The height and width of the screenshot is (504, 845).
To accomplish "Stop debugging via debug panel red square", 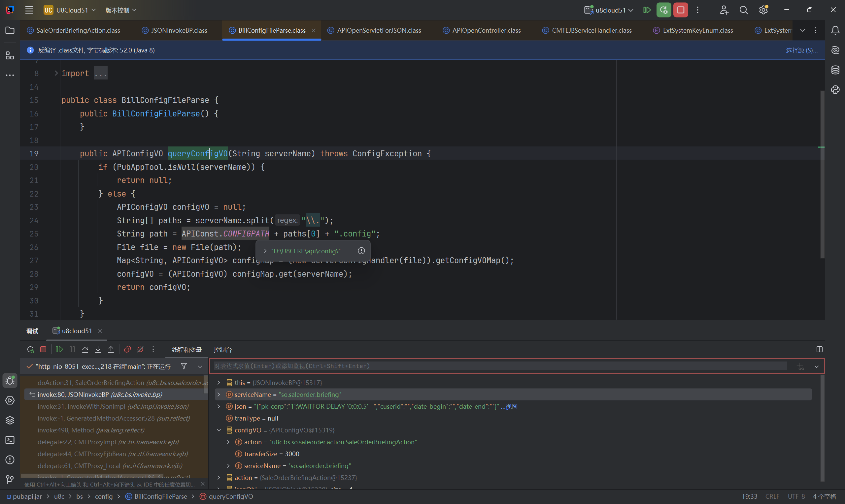I will (x=43, y=350).
